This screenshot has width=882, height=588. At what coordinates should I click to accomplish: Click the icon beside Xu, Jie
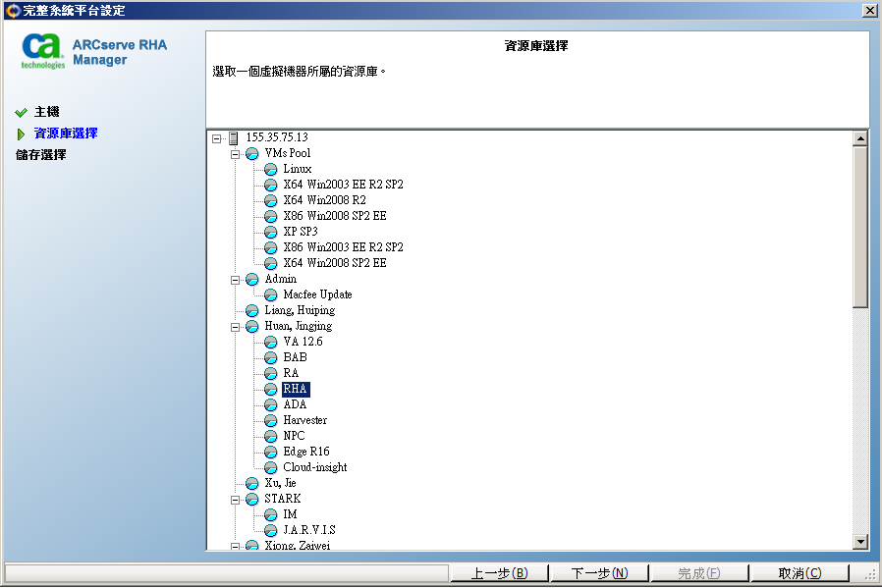point(252,483)
